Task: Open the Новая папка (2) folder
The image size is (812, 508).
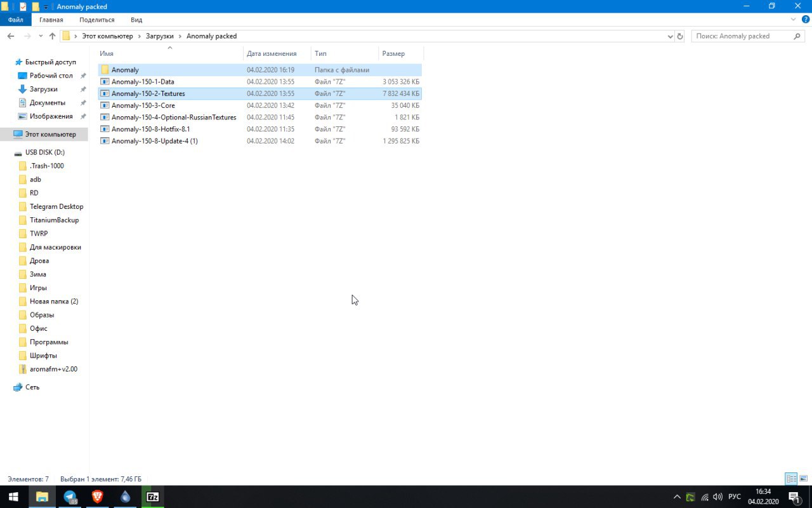Action: (x=54, y=302)
